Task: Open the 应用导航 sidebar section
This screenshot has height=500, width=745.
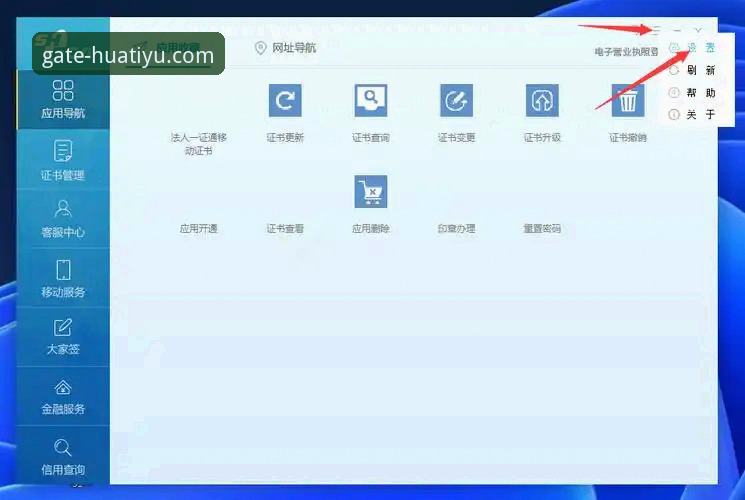Action: coord(63,99)
